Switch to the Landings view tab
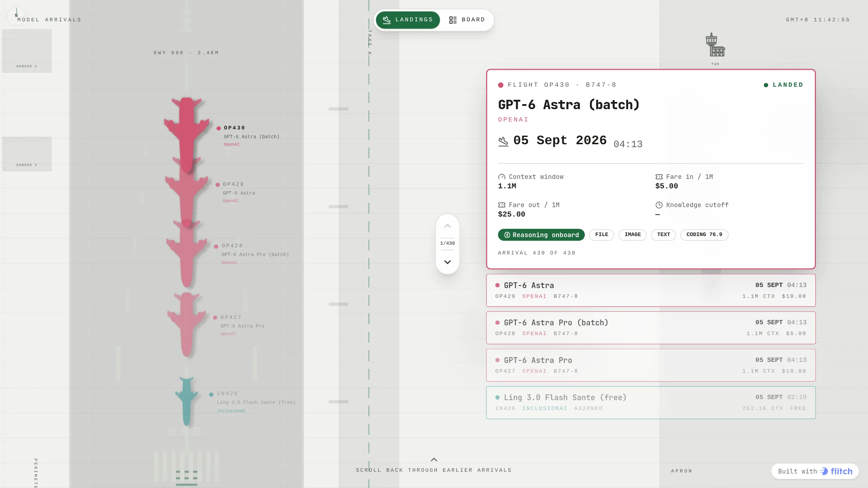The image size is (868, 488). [x=408, y=20]
